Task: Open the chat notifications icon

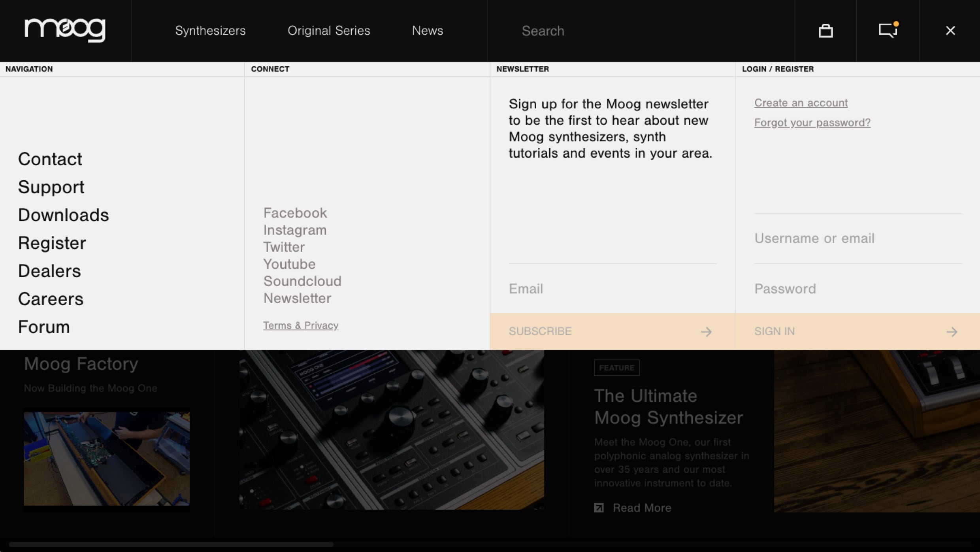Action: [x=888, y=30]
